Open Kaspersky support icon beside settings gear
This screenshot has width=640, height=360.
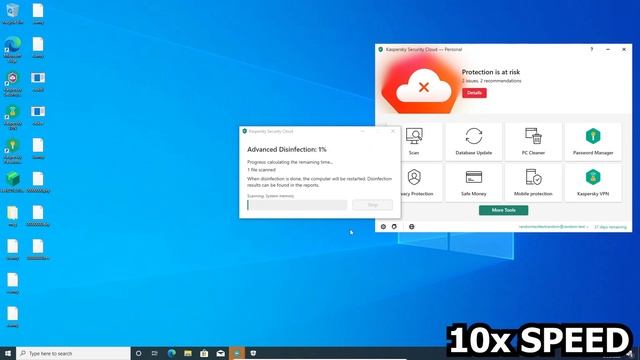coord(394,227)
